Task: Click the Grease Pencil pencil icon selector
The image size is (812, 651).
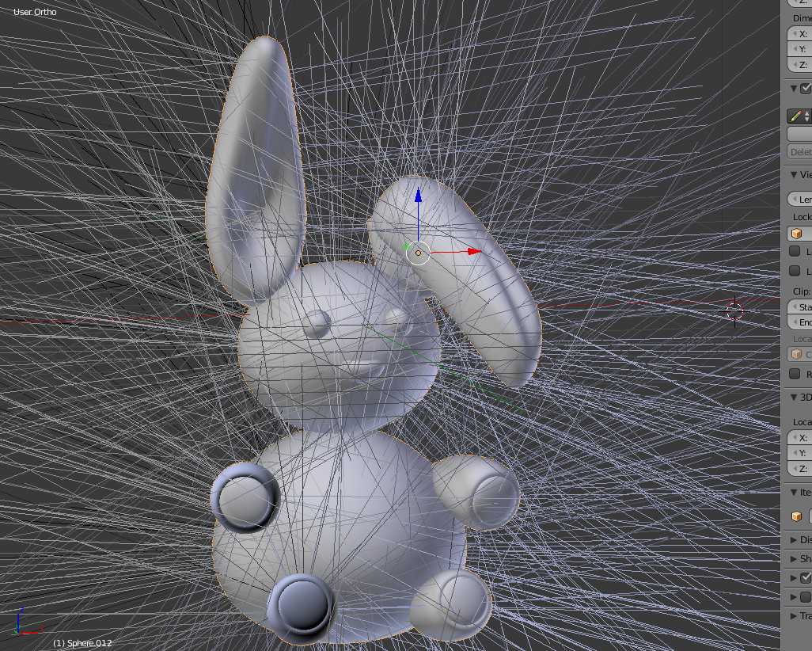Action: coord(799,116)
